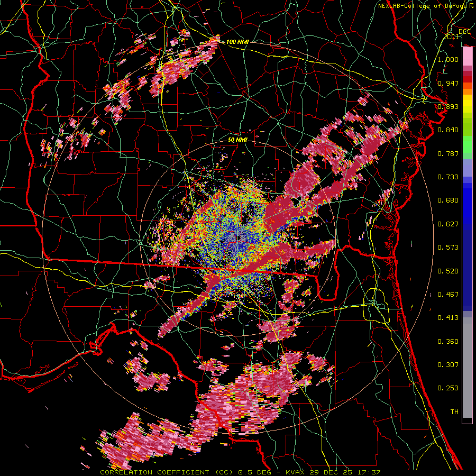Select the 0.573 scale value
476x476 pixels.
(x=448, y=248)
